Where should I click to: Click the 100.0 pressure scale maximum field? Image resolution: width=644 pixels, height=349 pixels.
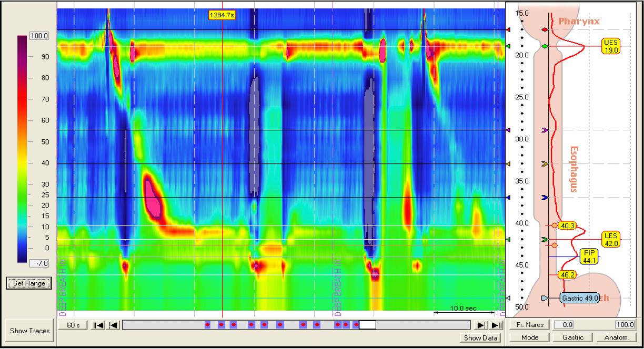coord(625,325)
